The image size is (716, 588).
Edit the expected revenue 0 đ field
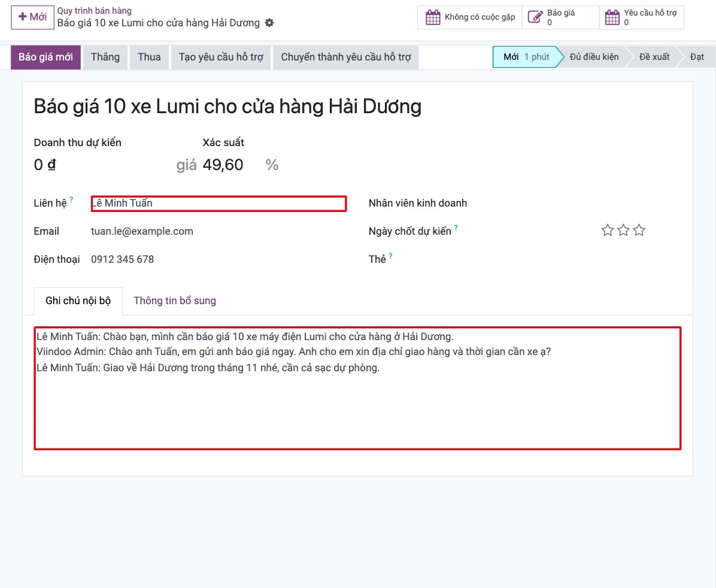pyautogui.click(x=45, y=165)
